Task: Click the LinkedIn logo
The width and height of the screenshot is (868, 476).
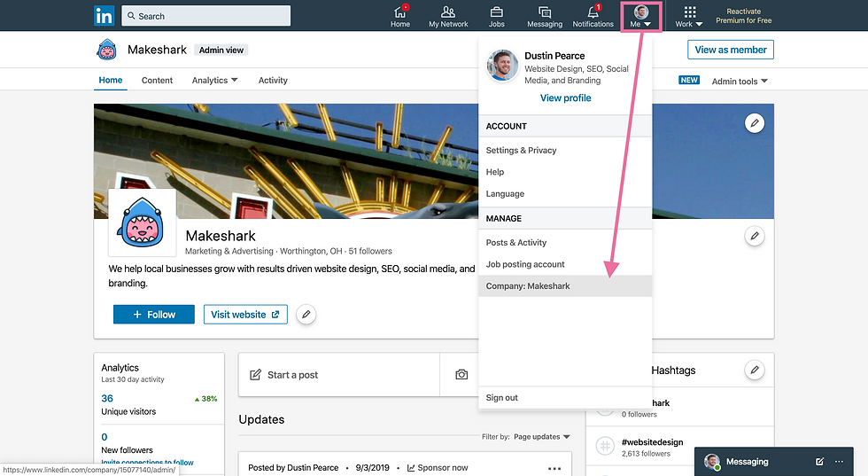Action: coord(105,16)
